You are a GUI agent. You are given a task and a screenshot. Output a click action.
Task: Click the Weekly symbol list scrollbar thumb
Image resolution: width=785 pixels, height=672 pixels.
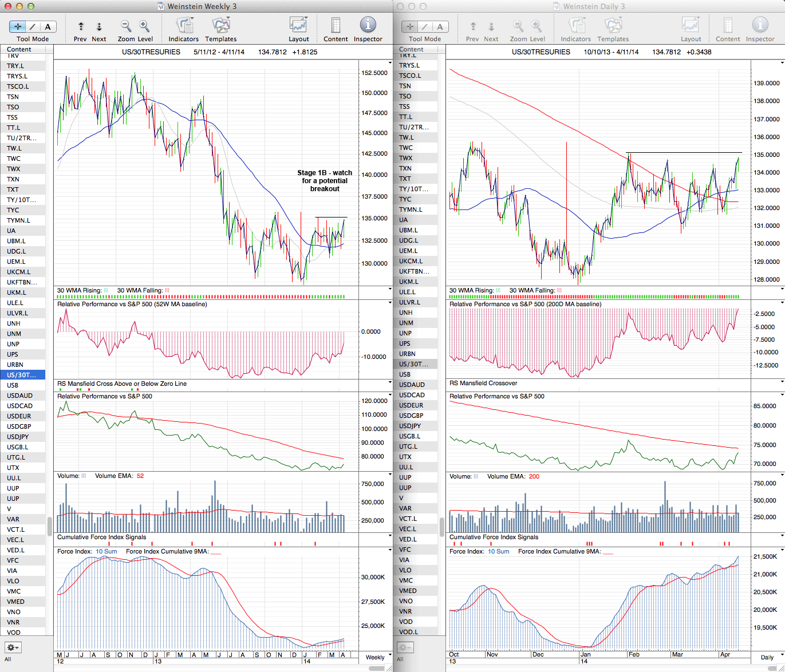[50, 525]
